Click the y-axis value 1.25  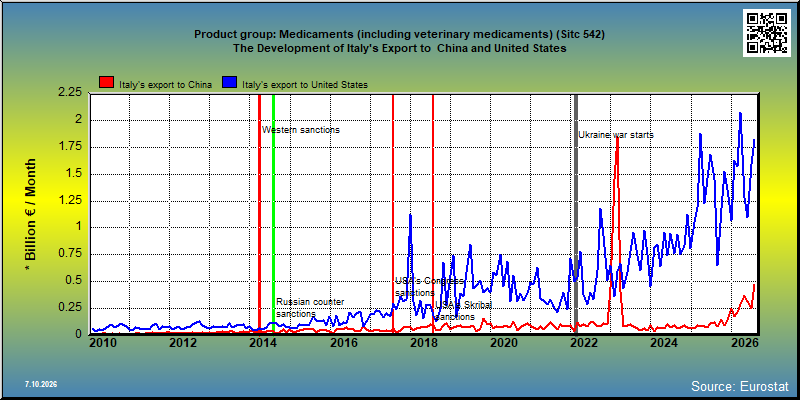pos(71,201)
